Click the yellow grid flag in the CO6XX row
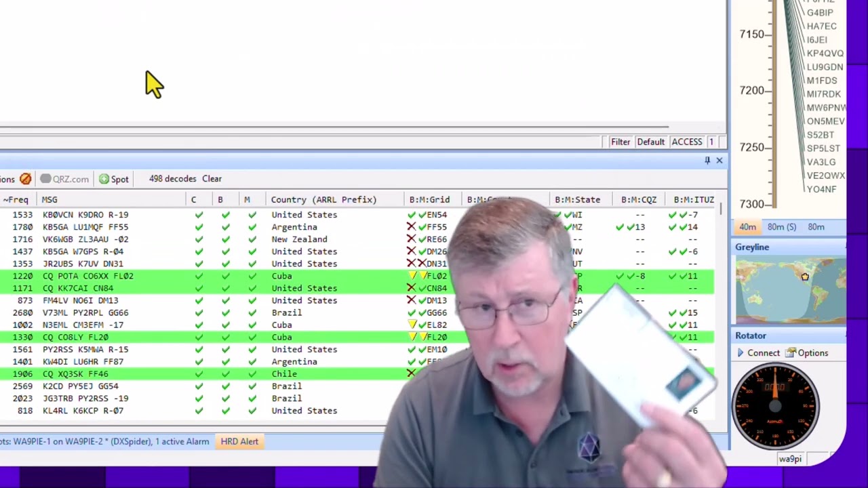The width and height of the screenshot is (868, 488). pos(412,276)
